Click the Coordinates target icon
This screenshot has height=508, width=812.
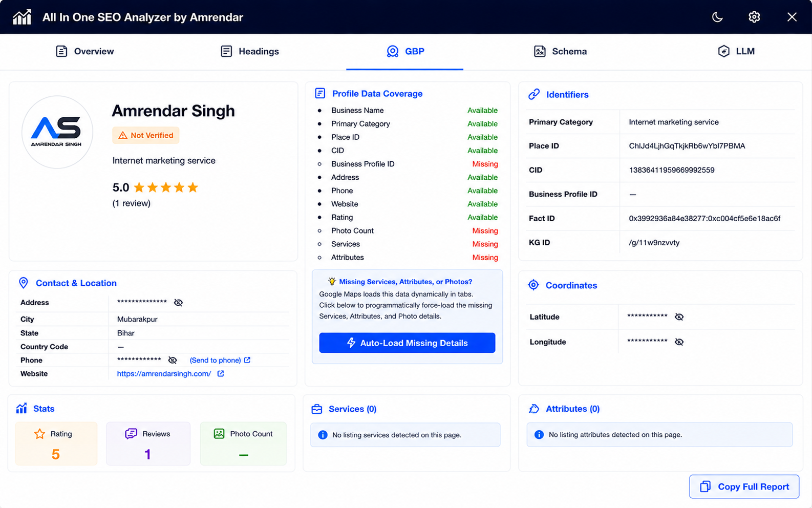click(533, 285)
